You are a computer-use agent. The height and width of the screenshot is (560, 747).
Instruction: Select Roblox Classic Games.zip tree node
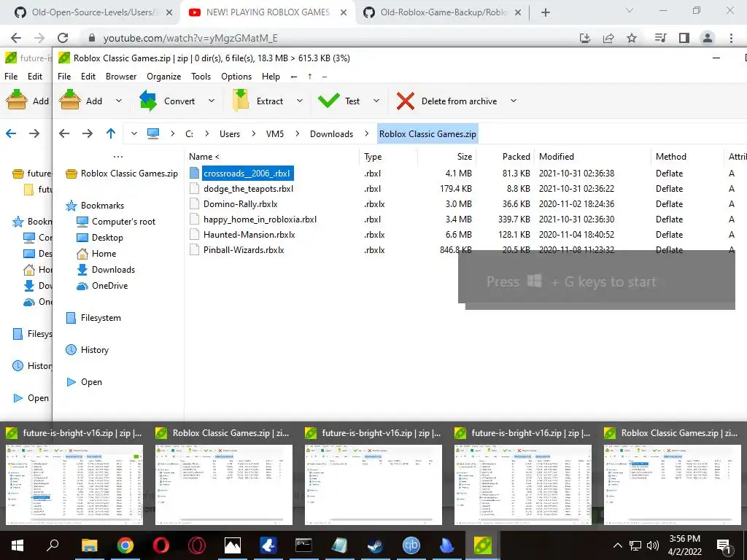[129, 174]
